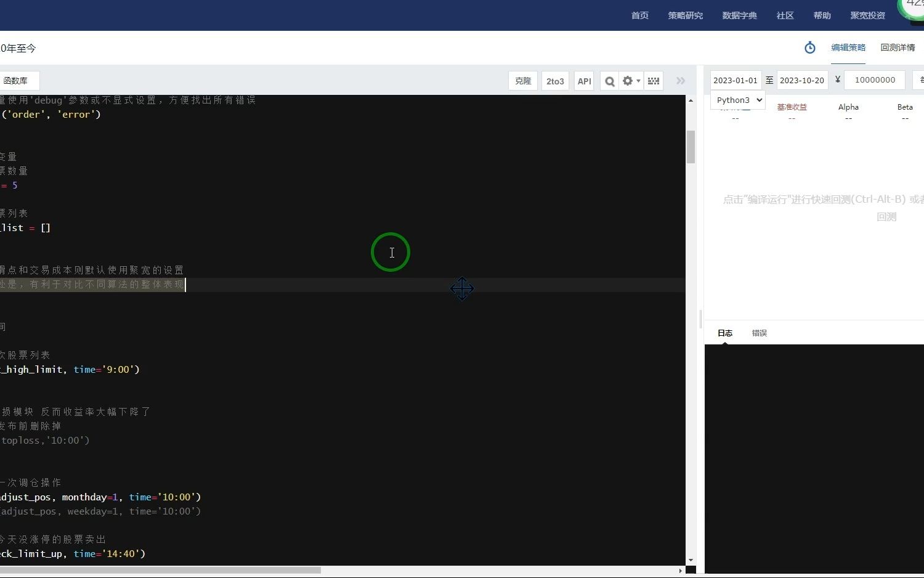924x578 pixels.
Task: Click the stopwatch timer icon
Action: click(810, 47)
